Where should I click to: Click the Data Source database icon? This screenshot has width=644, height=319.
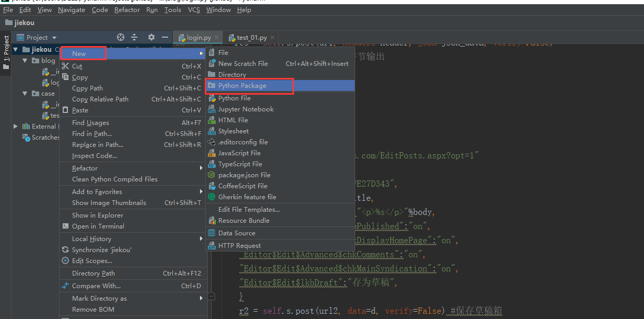point(212,233)
